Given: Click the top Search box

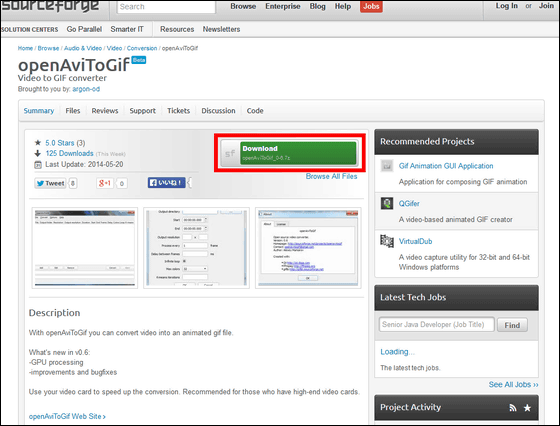Looking at the screenshot, I should tap(166, 7).
